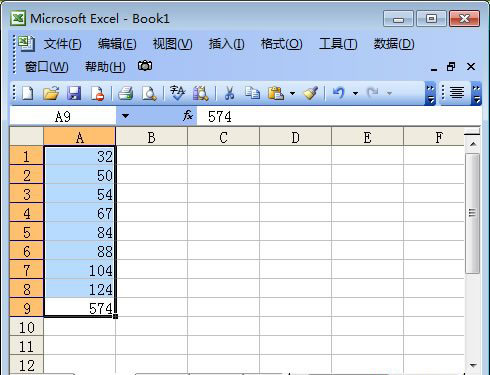The image size is (490, 375).
Task: Open Print Preview magnifier icon
Action: (x=149, y=93)
